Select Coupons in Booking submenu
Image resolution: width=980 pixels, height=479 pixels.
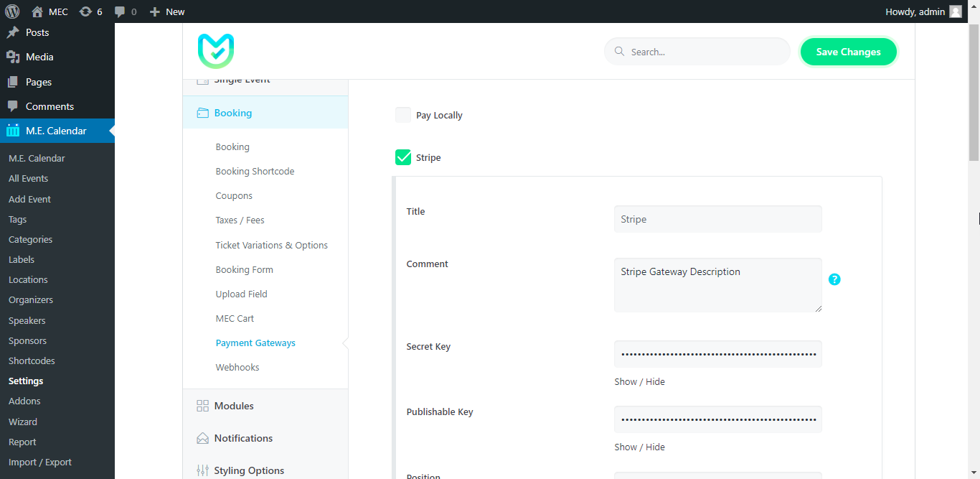pyautogui.click(x=234, y=195)
